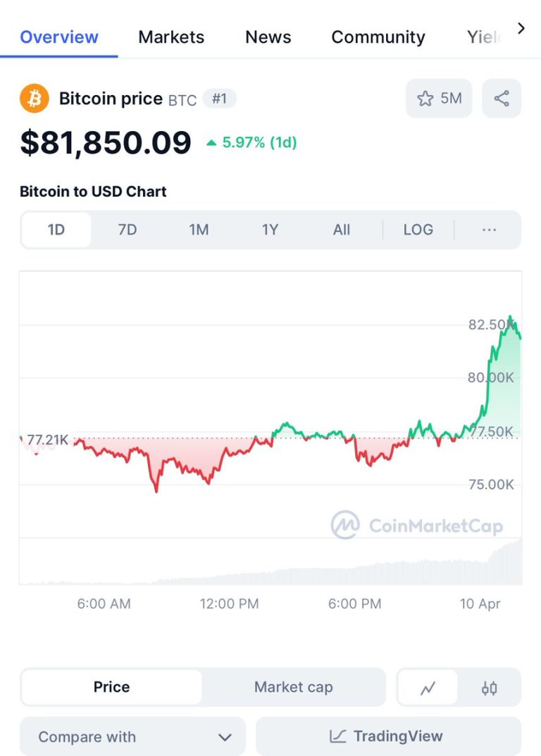Viewport: 541px width, 756px height.
Task: Toggle LOG scale on chart
Action: point(418,230)
